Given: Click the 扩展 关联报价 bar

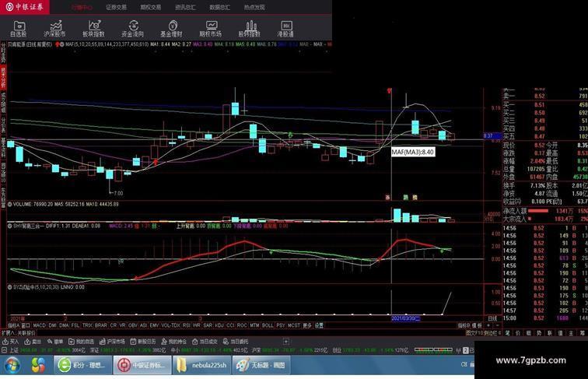Looking at the screenshot, I should tap(19, 333).
